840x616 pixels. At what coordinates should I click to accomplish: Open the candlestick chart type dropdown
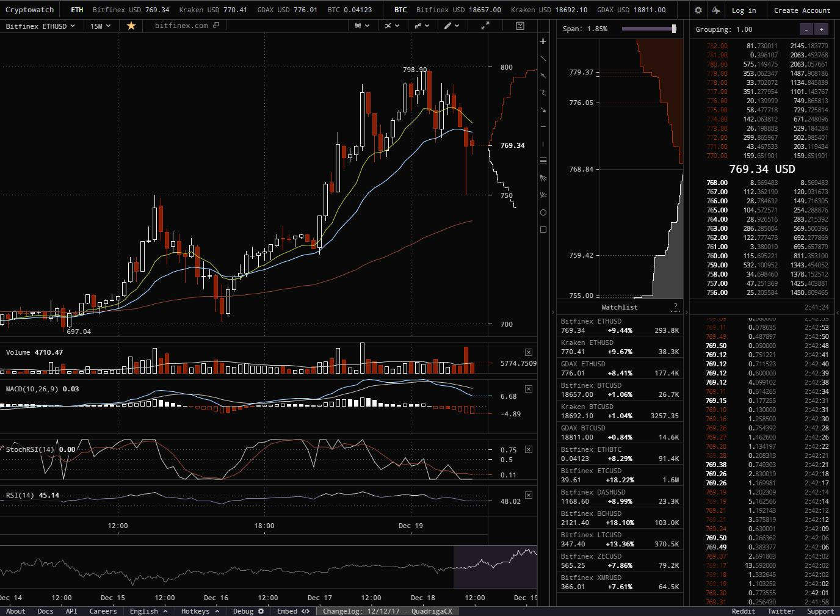(363, 26)
